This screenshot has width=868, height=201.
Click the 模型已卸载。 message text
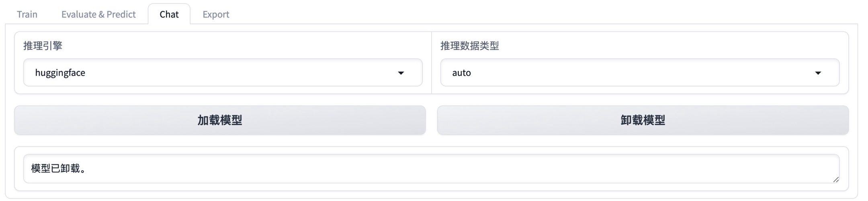59,168
